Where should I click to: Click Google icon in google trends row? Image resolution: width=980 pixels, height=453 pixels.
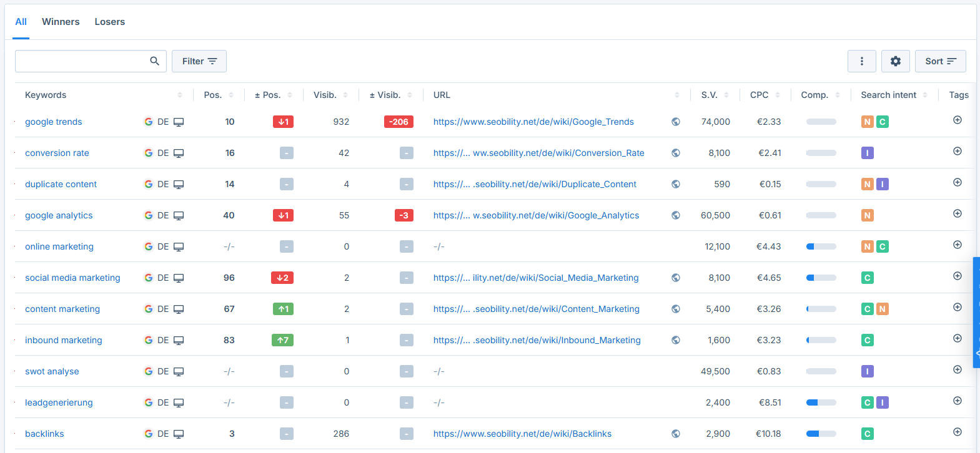coord(149,122)
